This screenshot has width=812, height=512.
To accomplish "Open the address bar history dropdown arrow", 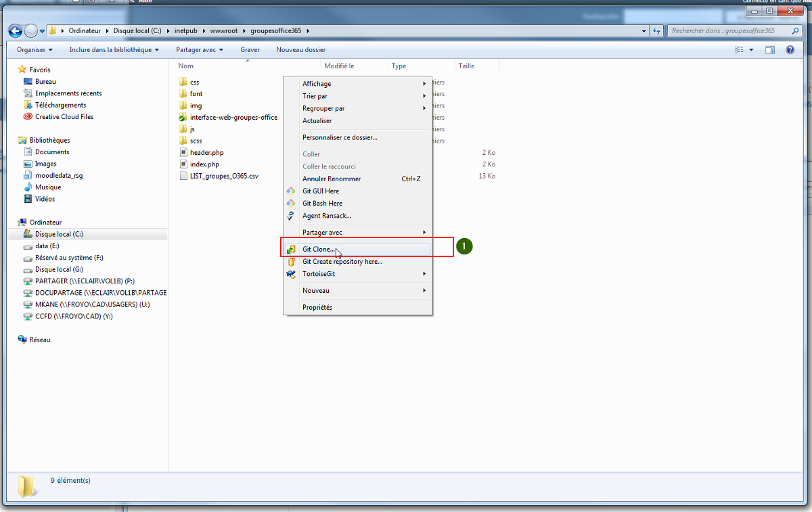I will [644, 31].
